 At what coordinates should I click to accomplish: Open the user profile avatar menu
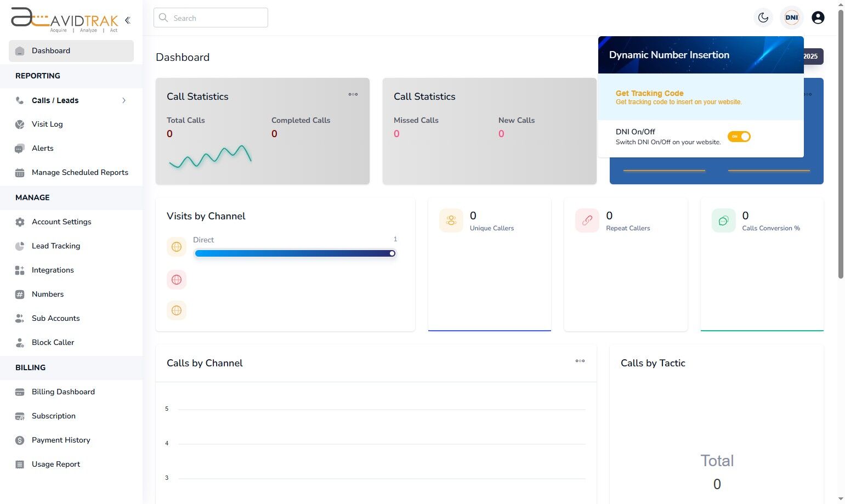coord(818,17)
